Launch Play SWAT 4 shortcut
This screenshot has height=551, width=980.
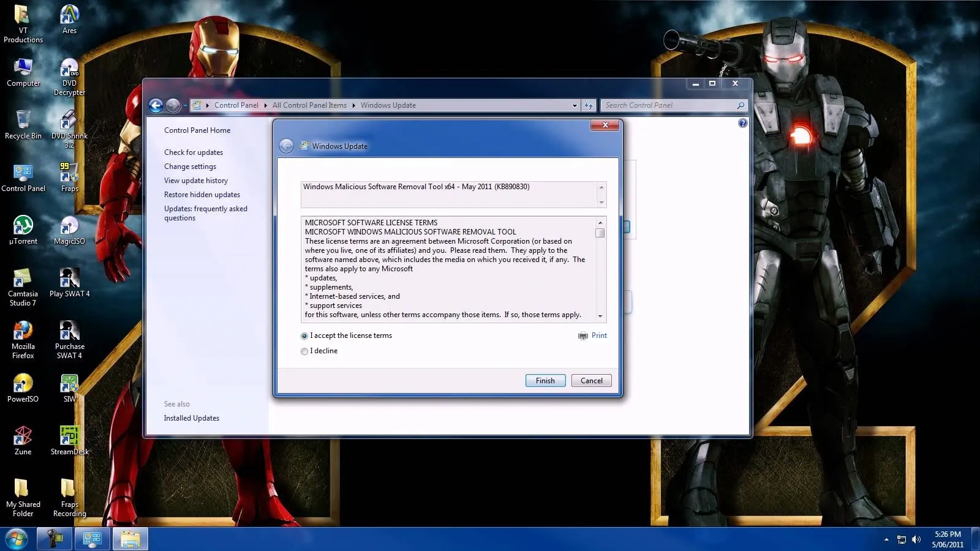[x=69, y=283]
